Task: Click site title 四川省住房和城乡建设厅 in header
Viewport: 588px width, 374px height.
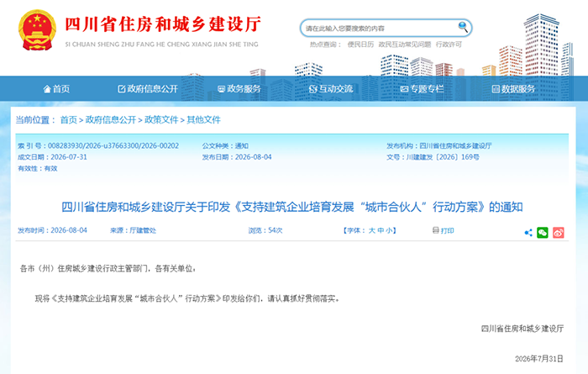Action: (163, 24)
